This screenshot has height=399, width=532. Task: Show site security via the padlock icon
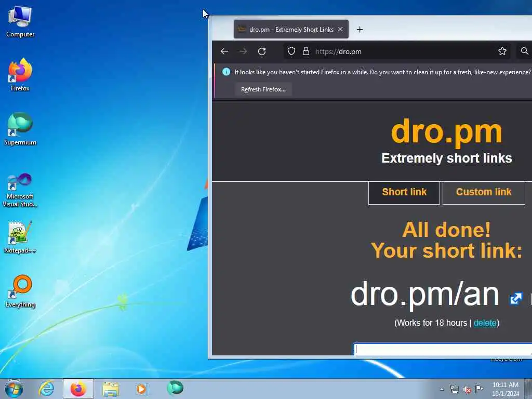(305, 51)
